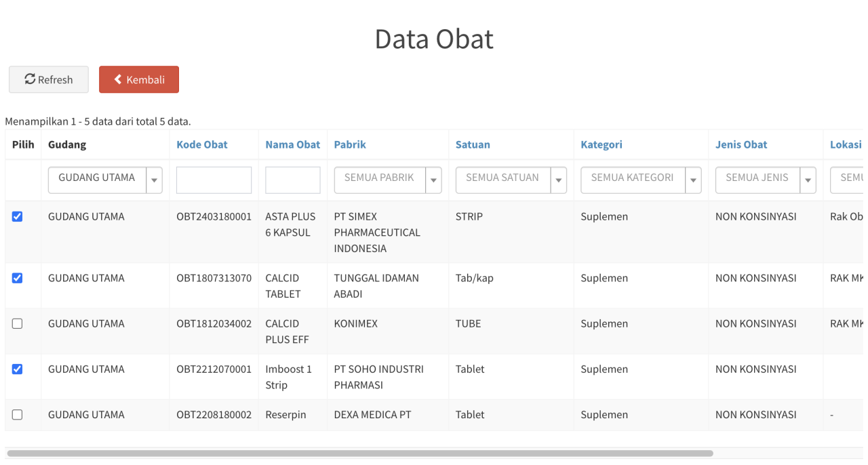Click the record count text above the table
Viewport: 868px width, 465px height.
pos(98,121)
